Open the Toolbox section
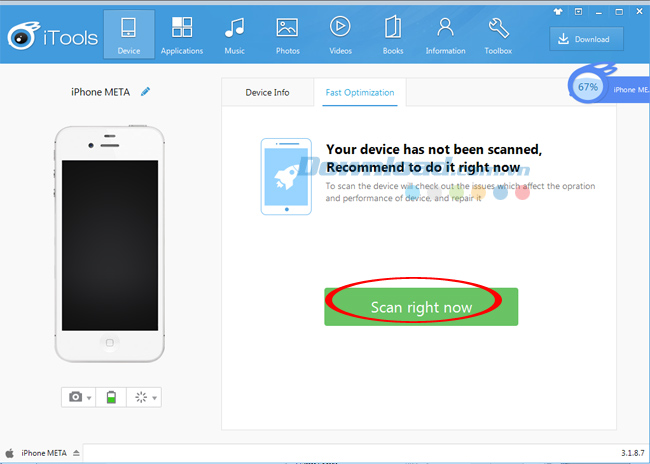The width and height of the screenshot is (650, 464). pos(498,35)
